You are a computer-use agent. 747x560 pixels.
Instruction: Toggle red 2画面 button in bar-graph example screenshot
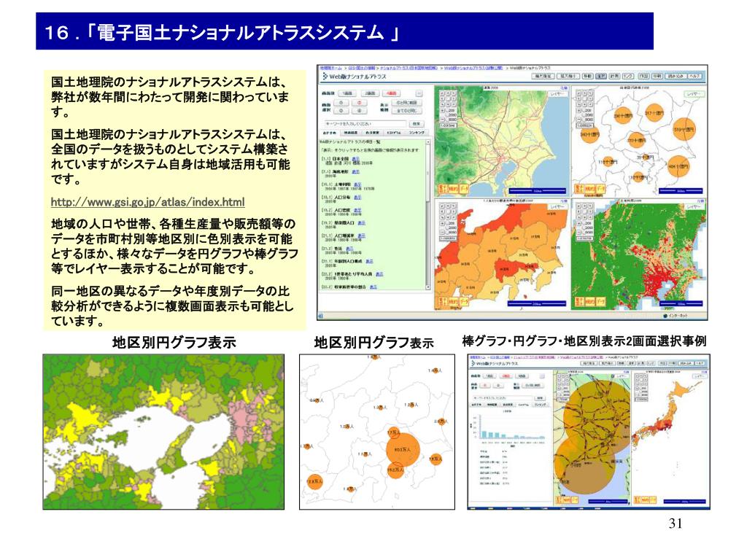506,376
